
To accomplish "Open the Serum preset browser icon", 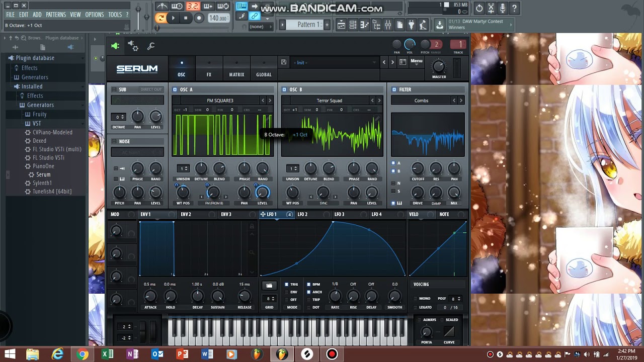I will click(403, 62).
